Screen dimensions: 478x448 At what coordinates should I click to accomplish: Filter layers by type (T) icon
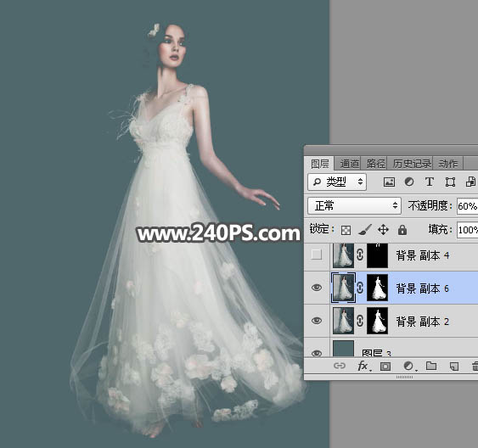tap(430, 182)
